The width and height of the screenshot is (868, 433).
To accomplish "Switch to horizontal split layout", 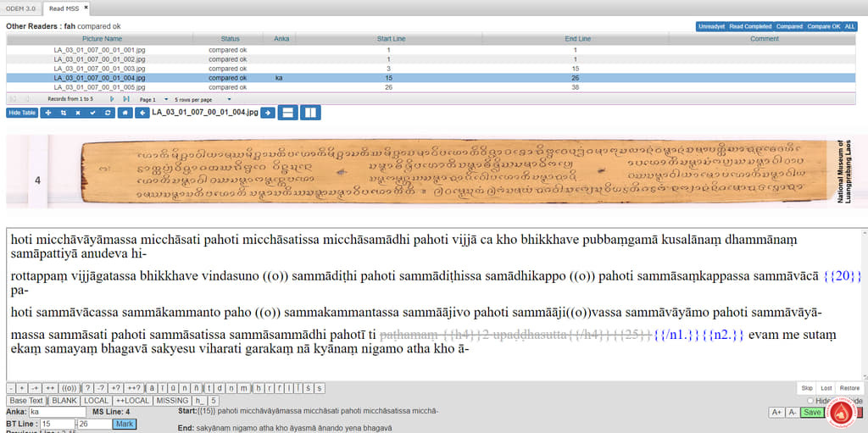I will [x=288, y=113].
